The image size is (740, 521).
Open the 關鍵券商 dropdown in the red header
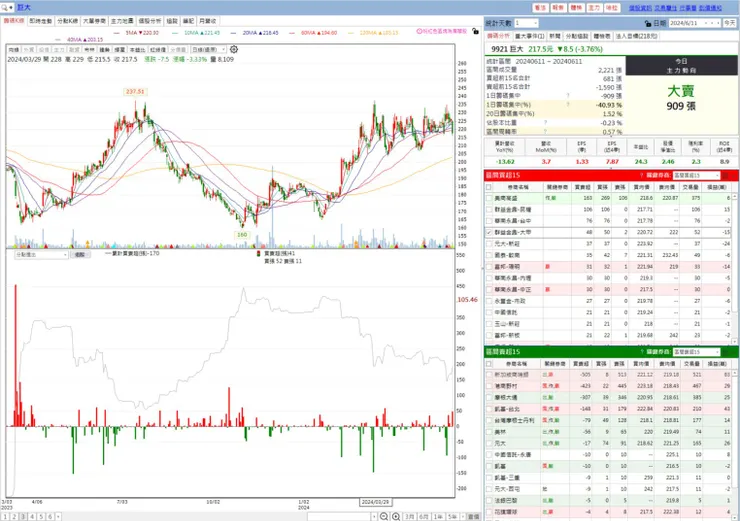[696, 176]
